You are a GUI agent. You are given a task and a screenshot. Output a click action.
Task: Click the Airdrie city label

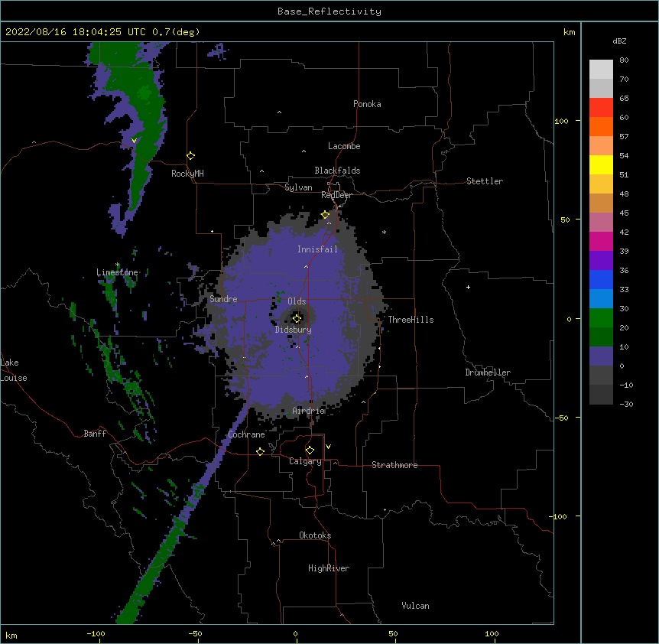coord(309,411)
